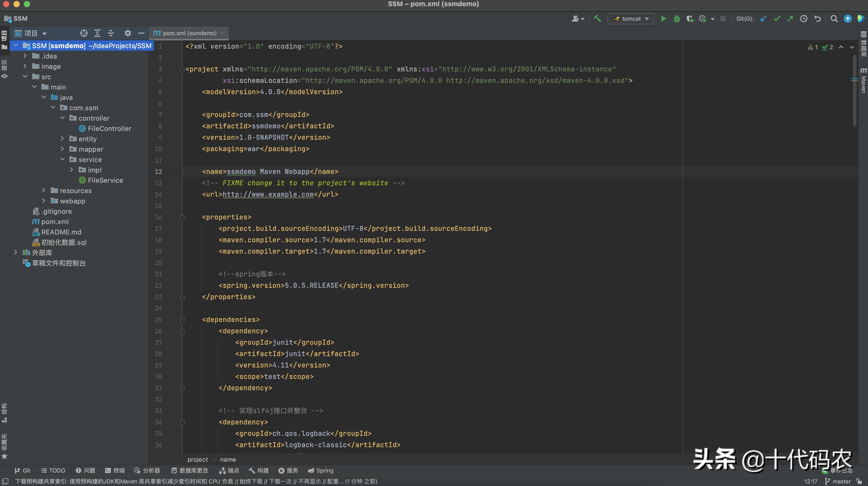This screenshot has width=868, height=486.
Task: Expand the entity package in the project tree
Action: pyautogui.click(x=62, y=139)
